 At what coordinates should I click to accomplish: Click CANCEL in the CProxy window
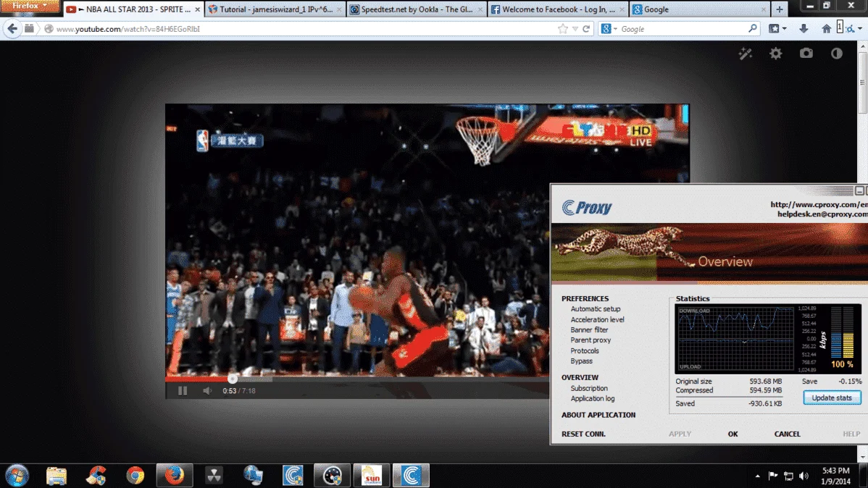tap(787, 434)
